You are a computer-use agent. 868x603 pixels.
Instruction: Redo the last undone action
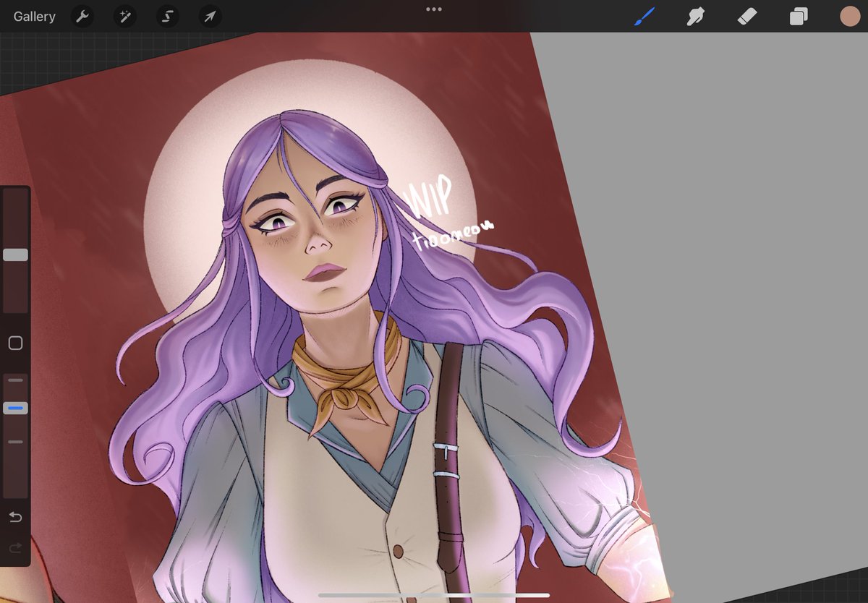(15, 549)
